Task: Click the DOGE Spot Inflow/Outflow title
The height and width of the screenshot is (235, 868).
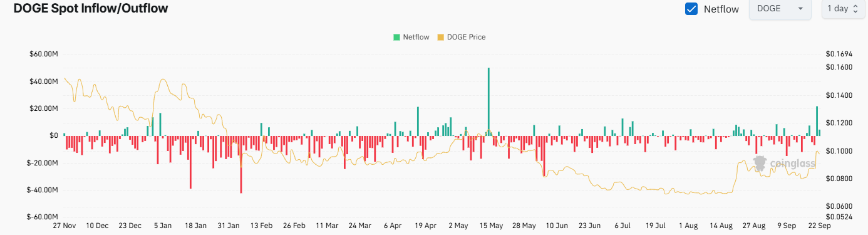Action: (91, 9)
